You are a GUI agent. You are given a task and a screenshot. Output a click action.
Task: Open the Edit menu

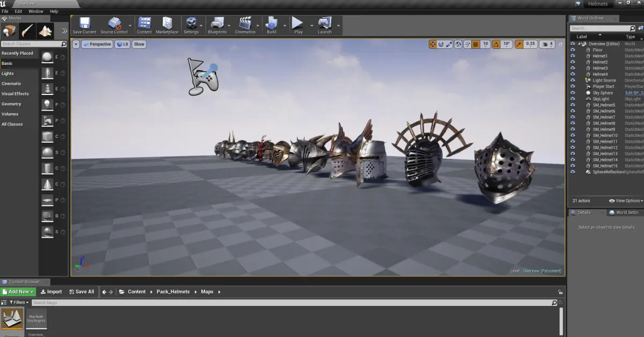click(18, 11)
